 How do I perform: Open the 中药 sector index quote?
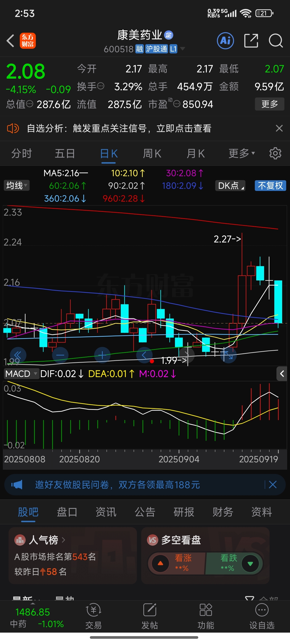(x=37, y=617)
